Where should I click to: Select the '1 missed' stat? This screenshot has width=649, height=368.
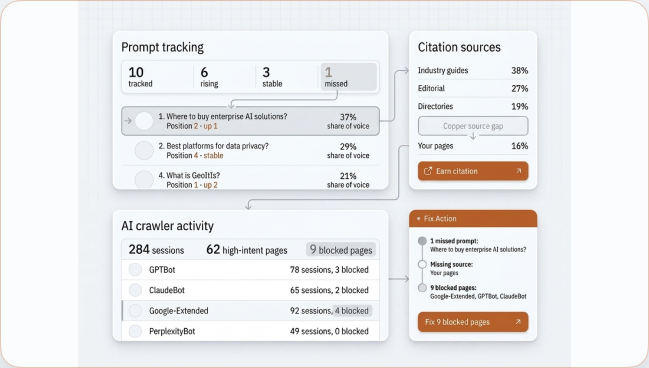coord(349,77)
